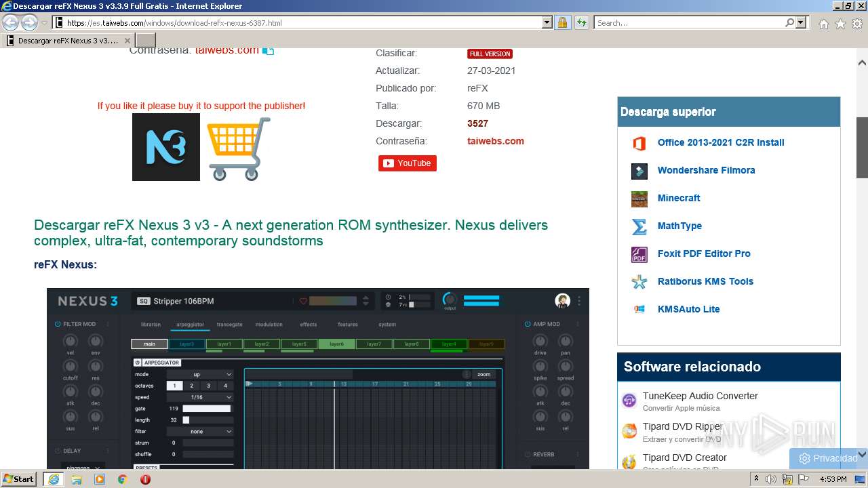Image resolution: width=868 pixels, height=488 pixels.
Task: Open 'TuneKeep Audio Converter' related software
Action: click(700, 396)
